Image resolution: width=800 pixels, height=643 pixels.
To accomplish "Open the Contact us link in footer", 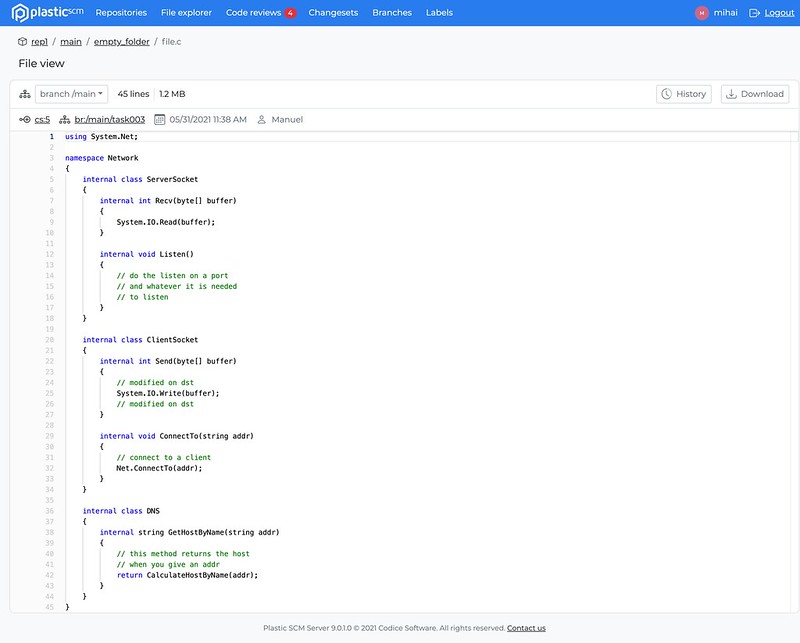I will 525,628.
